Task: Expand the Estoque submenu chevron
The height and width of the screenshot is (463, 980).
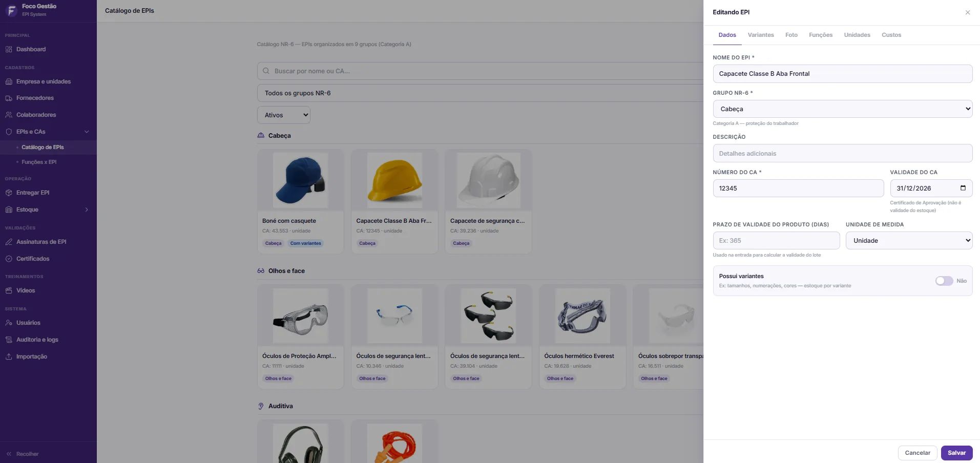Action: pos(87,209)
